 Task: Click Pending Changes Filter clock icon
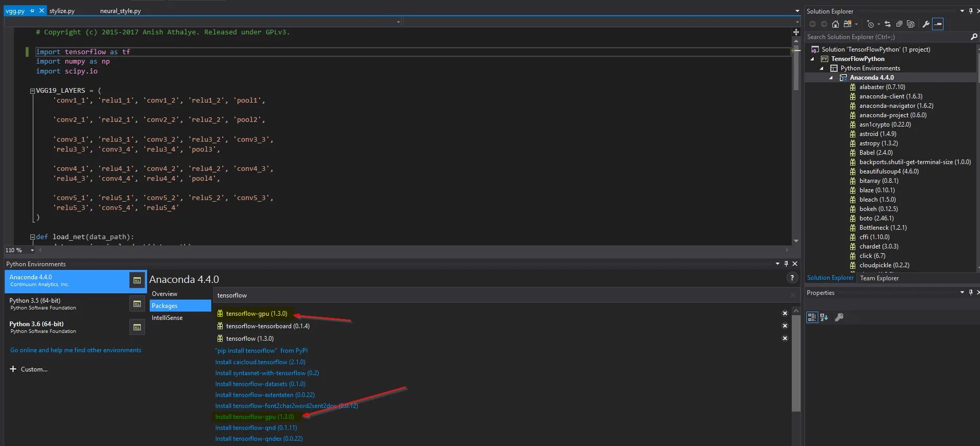click(870, 24)
